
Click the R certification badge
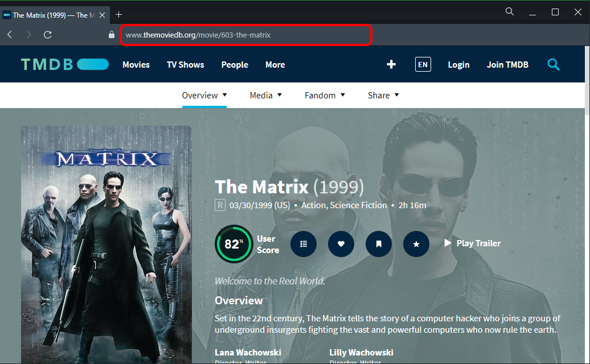pyautogui.click(x=220, y=205)
